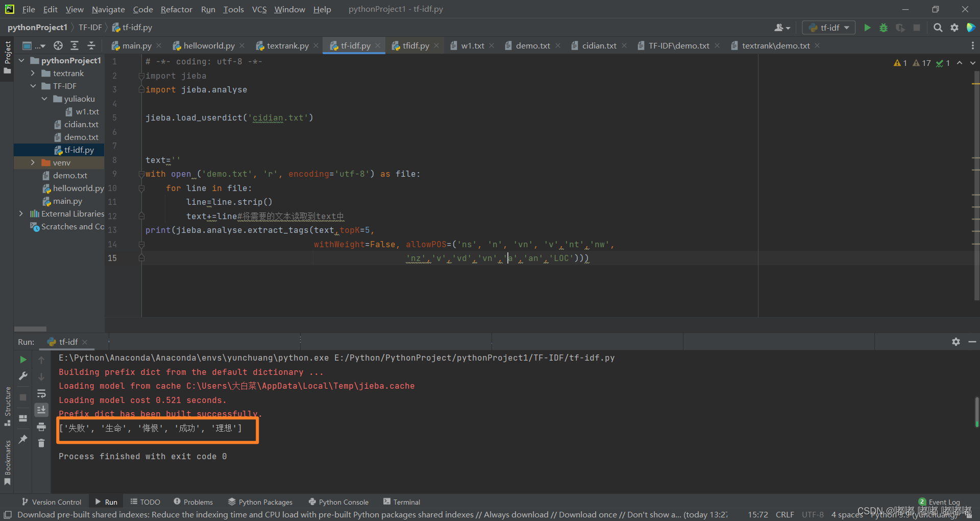Open the Python Console tool window
The height and width of the screenshot is (521, 980).
click(338, 502)
